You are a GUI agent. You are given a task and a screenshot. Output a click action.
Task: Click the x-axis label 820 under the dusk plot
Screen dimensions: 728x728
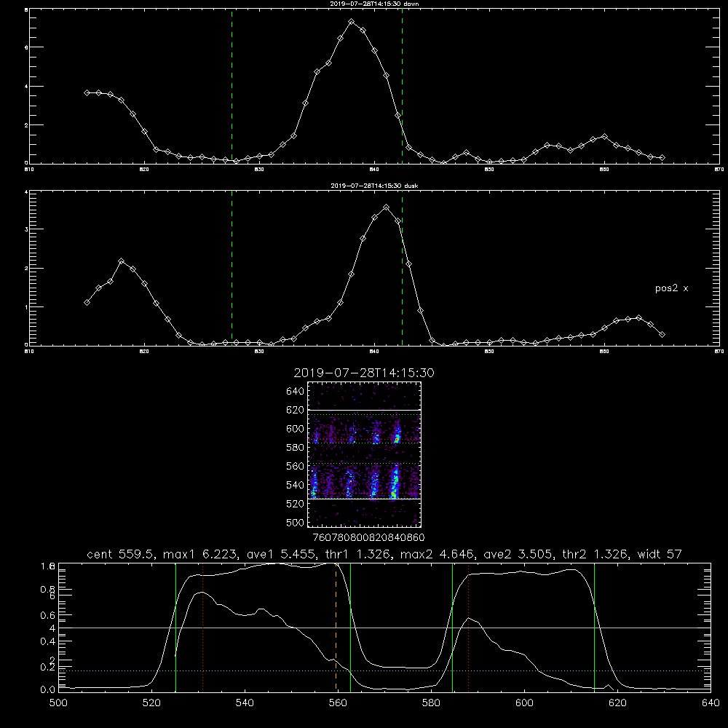pos(144,352)
